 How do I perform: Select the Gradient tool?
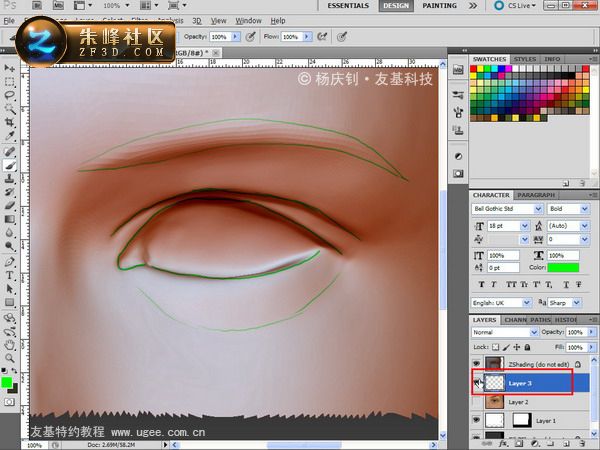click(x=9, y=219)
